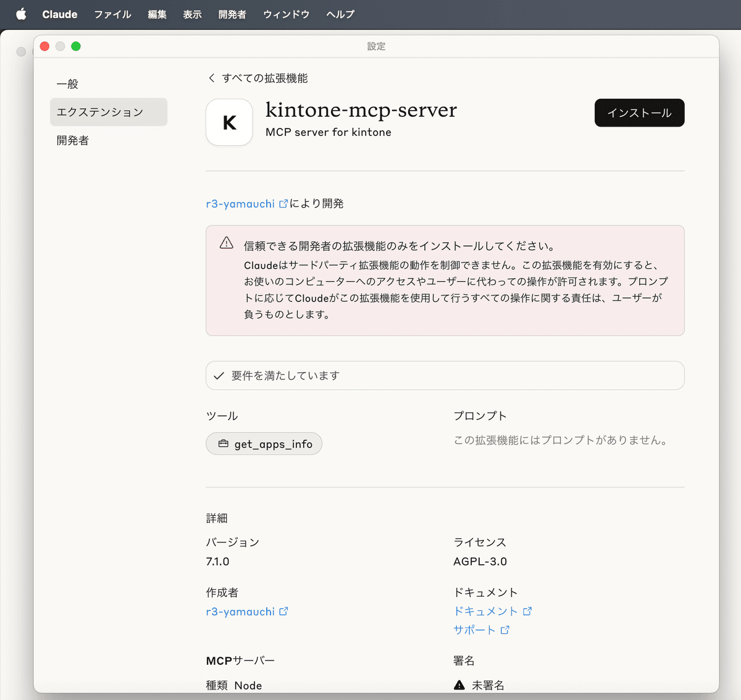This screenshot has width=741, height=700.
Task: Click the warning triangle icon in notice
Action: click(227, 243)
